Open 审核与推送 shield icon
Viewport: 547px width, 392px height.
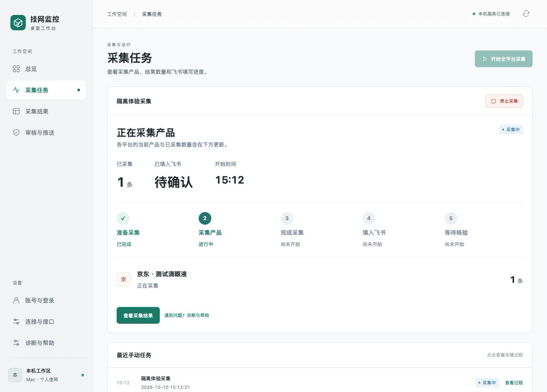[x=16, y=133]
